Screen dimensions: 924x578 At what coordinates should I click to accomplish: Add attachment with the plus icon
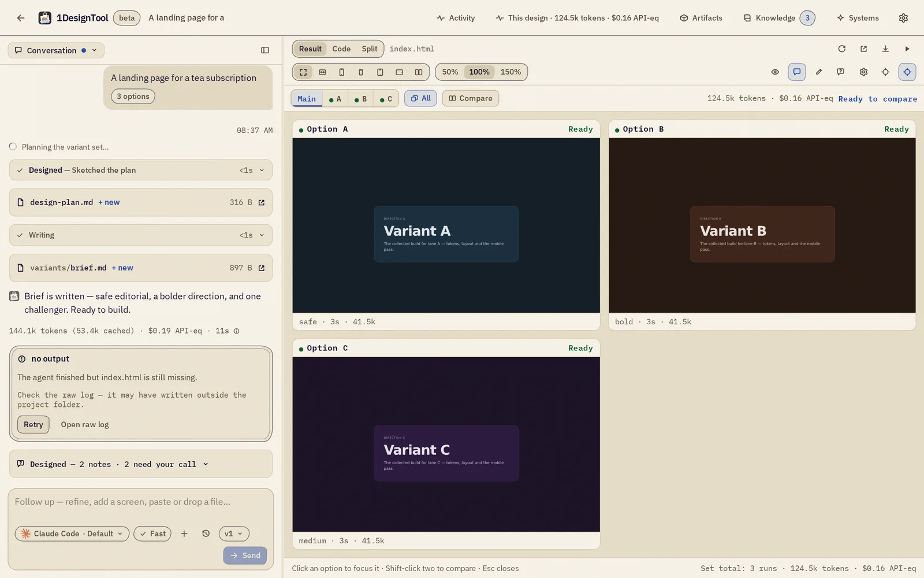[184, 533]
